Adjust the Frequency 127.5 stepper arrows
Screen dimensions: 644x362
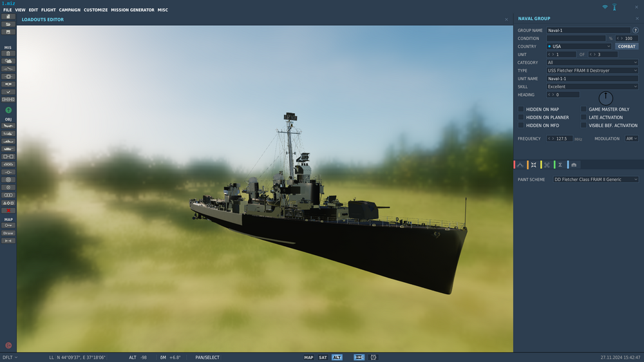pyautogui.click(x=551, y=139)
